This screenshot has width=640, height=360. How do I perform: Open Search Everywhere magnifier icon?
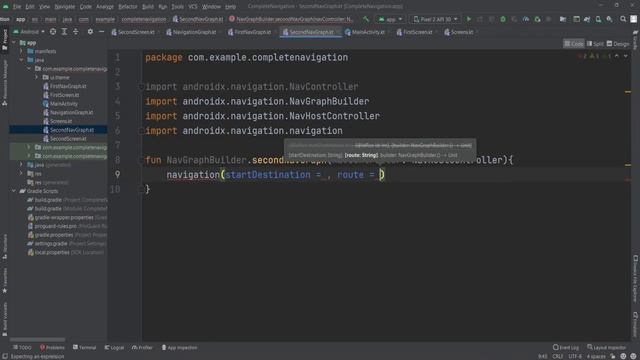[623, 19]
